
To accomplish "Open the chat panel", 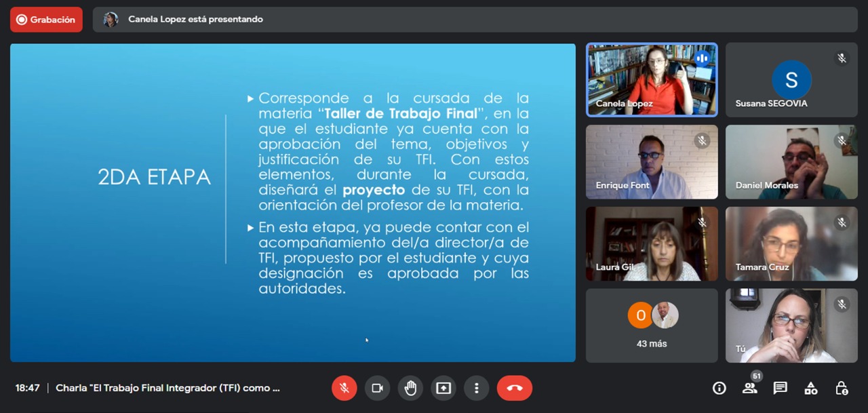I will click(x=780, y=388).
